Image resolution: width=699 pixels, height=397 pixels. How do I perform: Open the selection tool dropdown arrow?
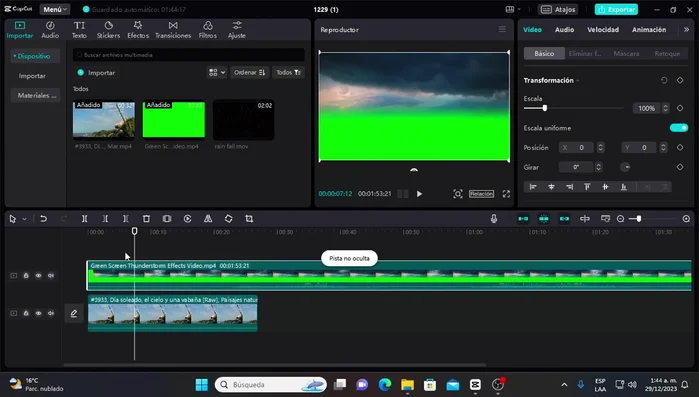(x=25, y=219)
